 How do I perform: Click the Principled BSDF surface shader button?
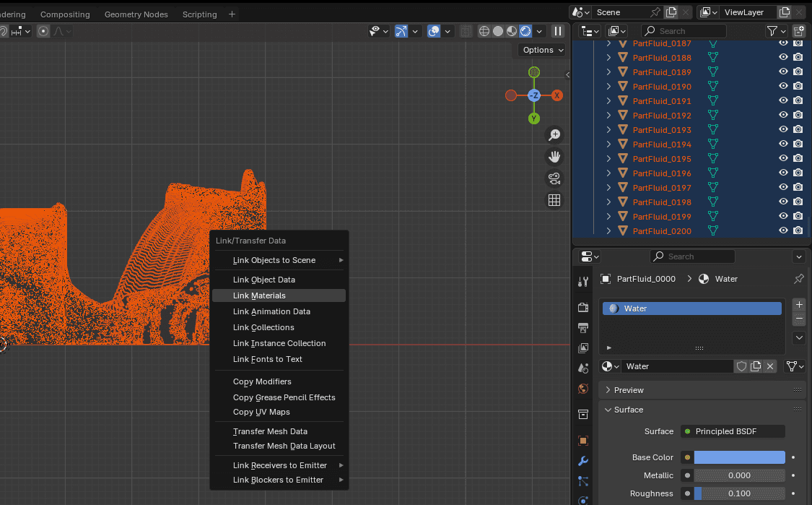pyautogui.click(x=732, y=431)
